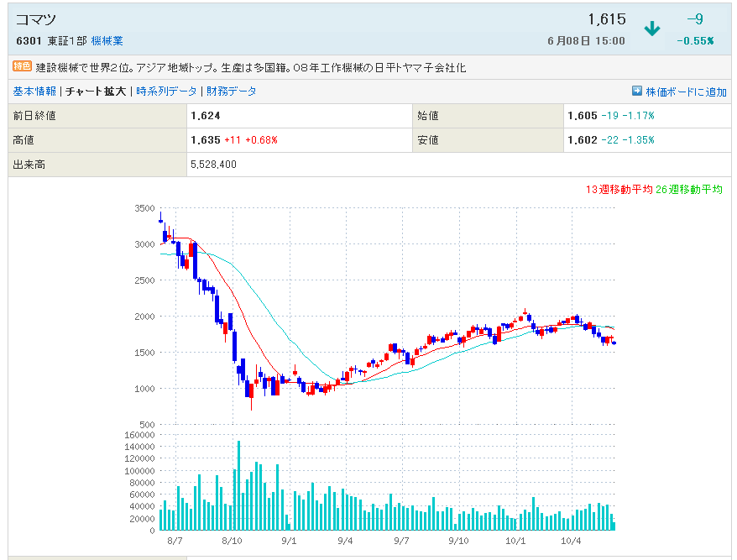Screen dimensions: 737x560
Task: Click the 9/4 date axis label
Action: click(346, 542)
